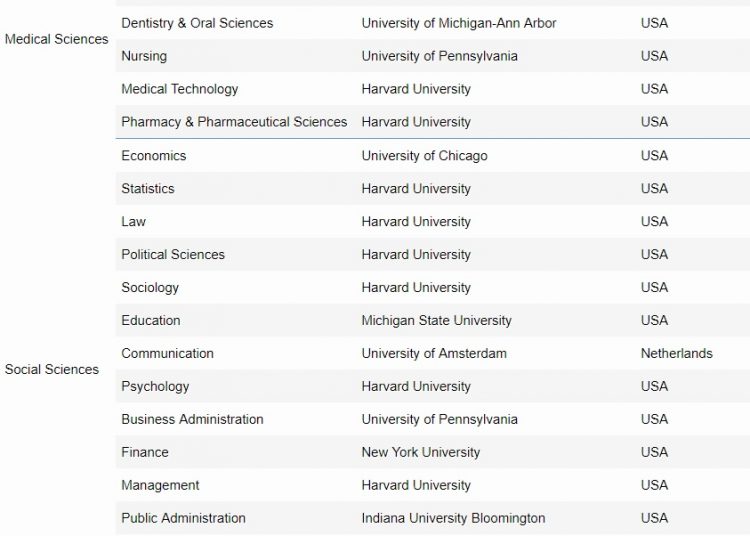The height and width of the screenshot is (536, 750).
Task: Select the Social Sciences category label
Action: (52, 369)
